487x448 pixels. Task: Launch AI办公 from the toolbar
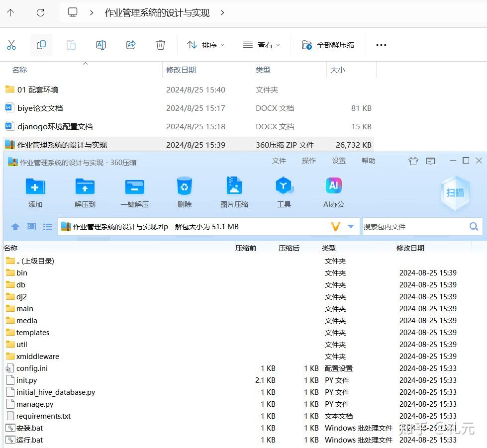(x=333, y=191)
